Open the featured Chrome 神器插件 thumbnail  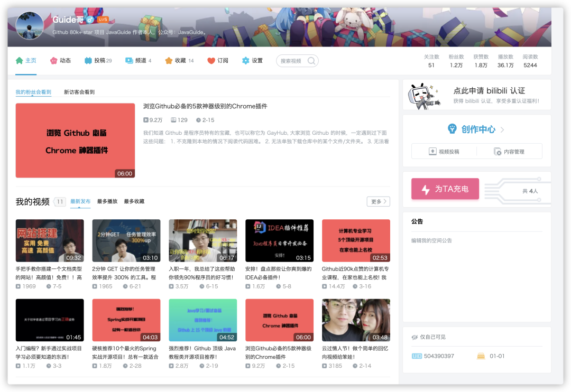coord(76,141)
